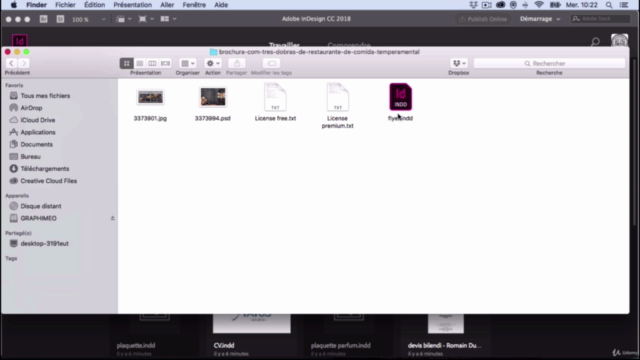
Task: Open the Apple menu
Action: click(13, 5)
